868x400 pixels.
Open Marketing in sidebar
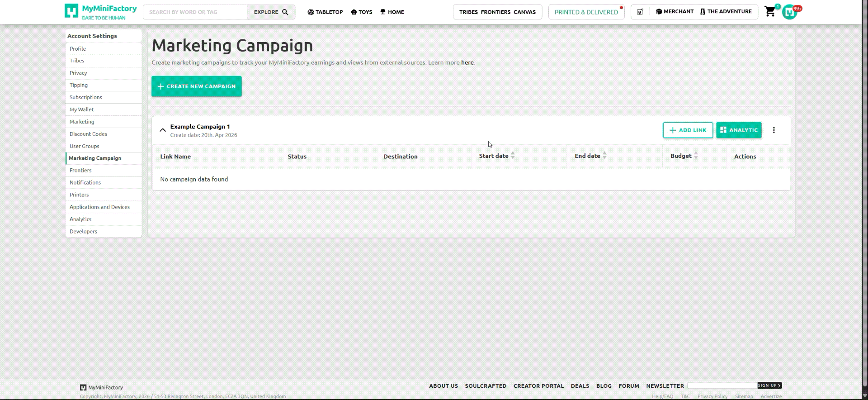point(104,122)
